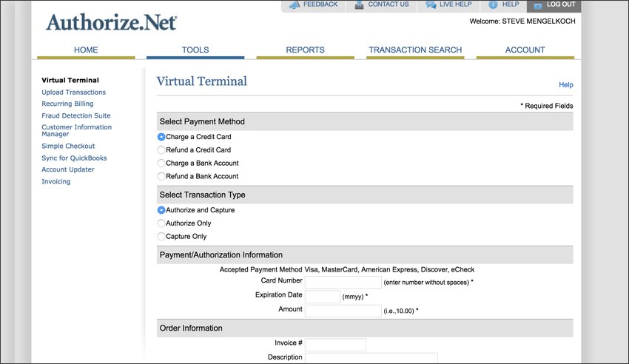Click the Help info circle icon

[x=493, y=5]
